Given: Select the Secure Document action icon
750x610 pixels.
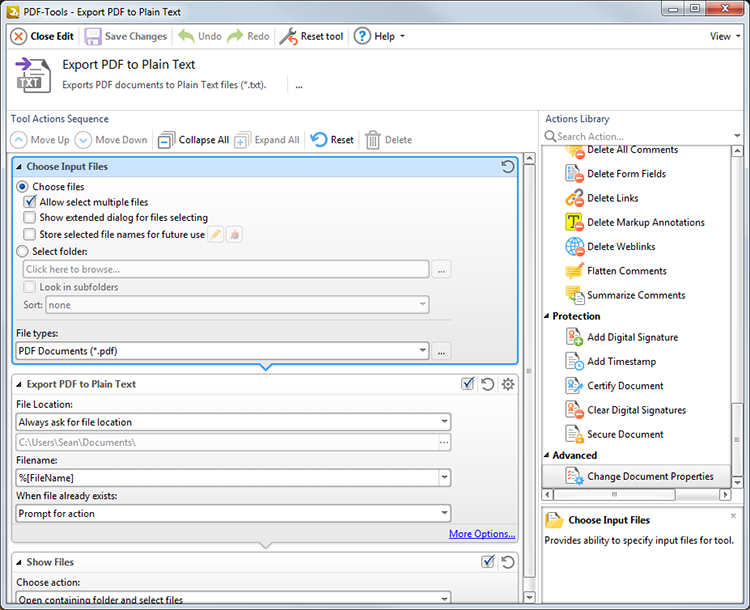Looking at the screenshot, I should click(x=574, y=435).
